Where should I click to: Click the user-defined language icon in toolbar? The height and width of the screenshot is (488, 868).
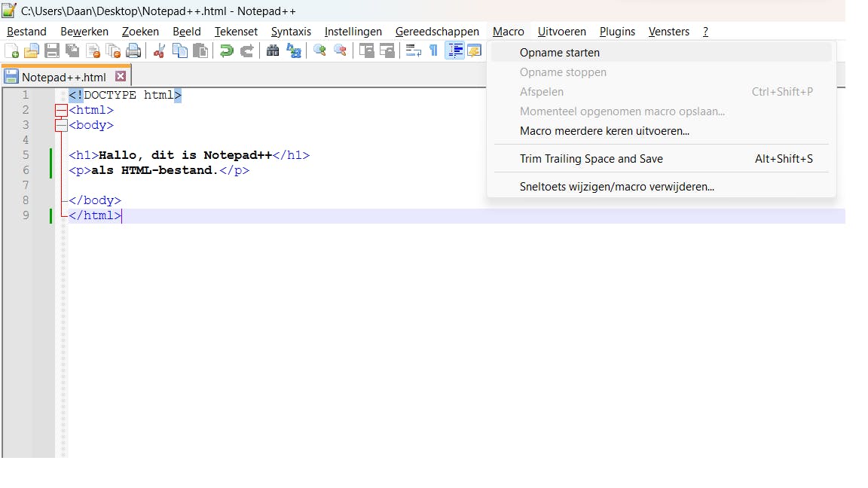point(475,51)
